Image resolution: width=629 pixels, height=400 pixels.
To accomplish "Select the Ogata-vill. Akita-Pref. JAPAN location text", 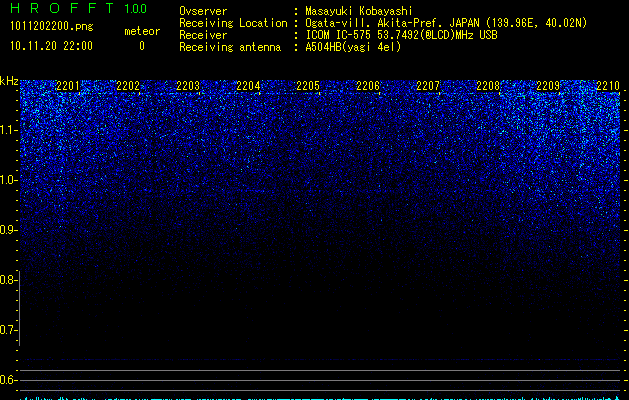I will coord(446,23).
